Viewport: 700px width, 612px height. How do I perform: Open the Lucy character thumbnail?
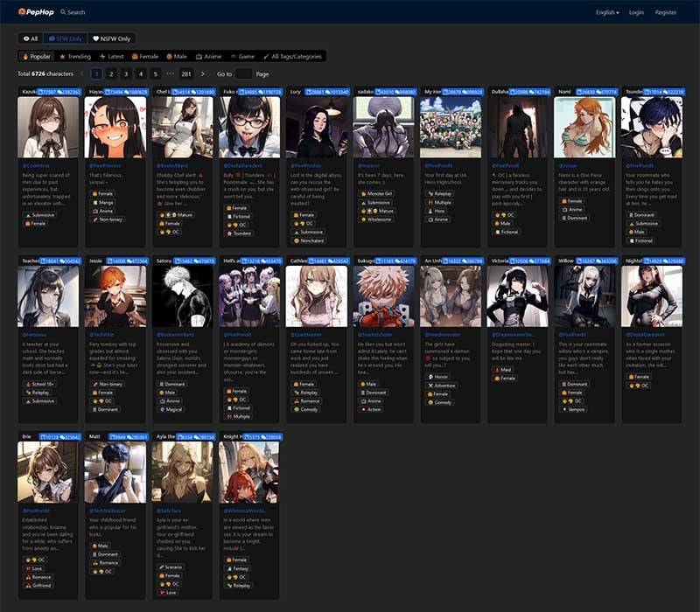coord(317,127)
